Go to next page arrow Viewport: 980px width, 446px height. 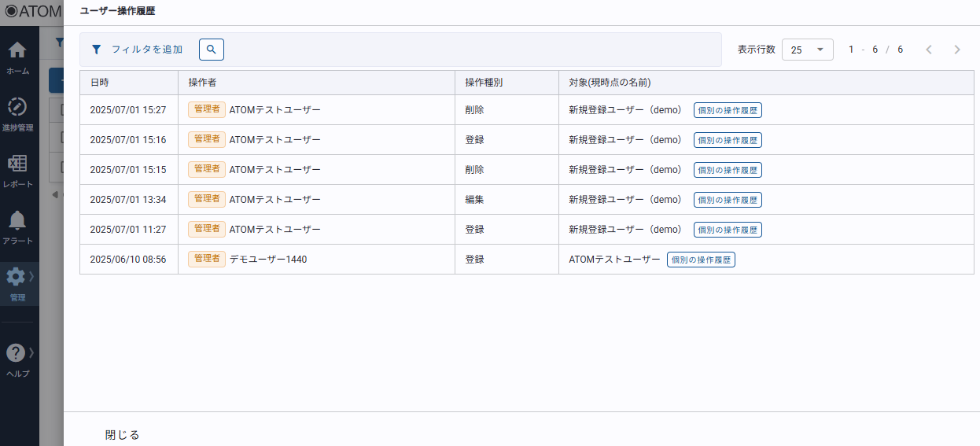coord(956,50)
